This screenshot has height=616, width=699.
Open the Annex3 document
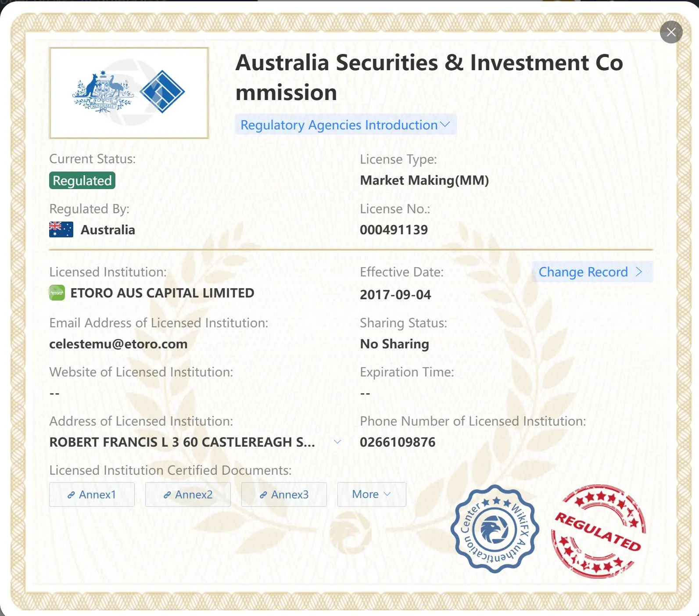click(284, 494)
